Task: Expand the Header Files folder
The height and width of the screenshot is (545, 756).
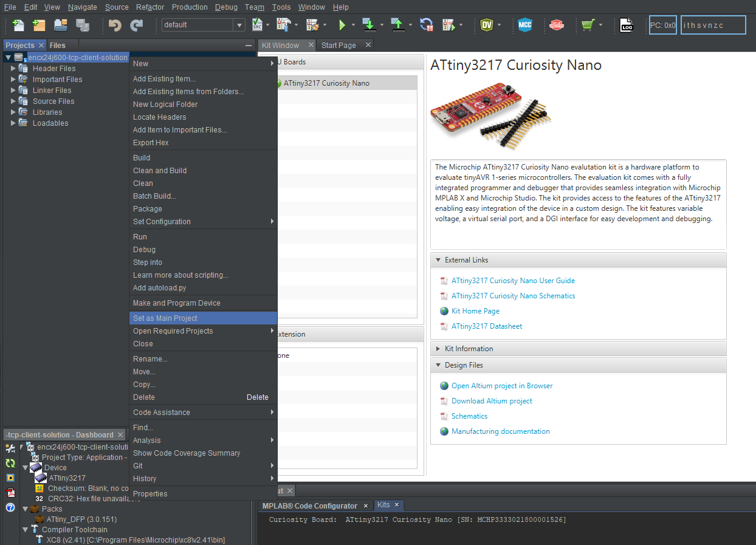Action: pos(13,69)
